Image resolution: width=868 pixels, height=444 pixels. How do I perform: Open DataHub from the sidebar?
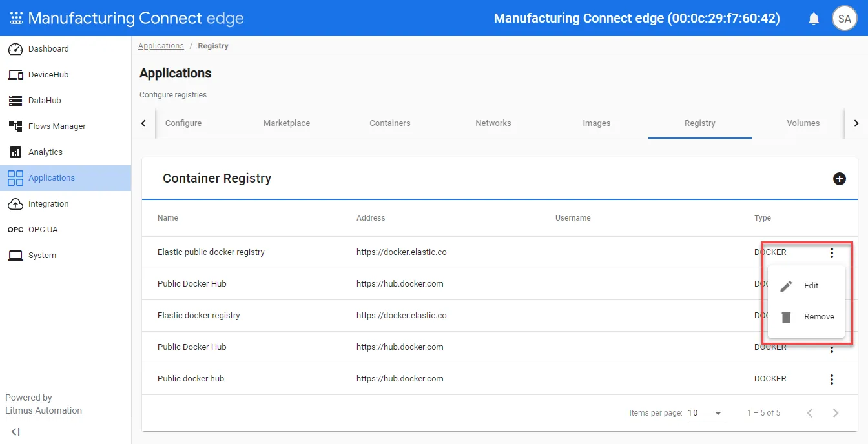[65, 101]
